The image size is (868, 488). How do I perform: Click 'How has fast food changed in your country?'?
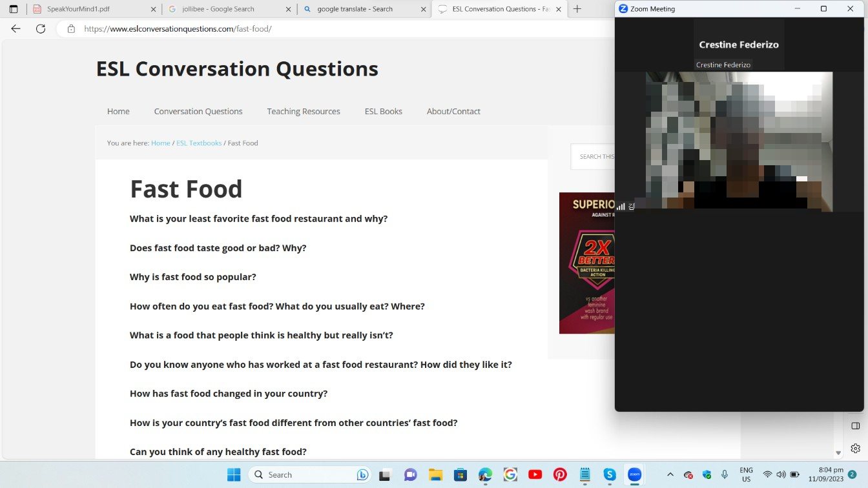click(229, 393)
